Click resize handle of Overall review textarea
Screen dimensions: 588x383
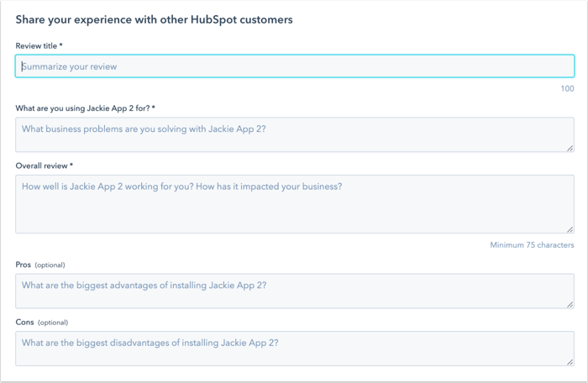(x=570, y=229)
